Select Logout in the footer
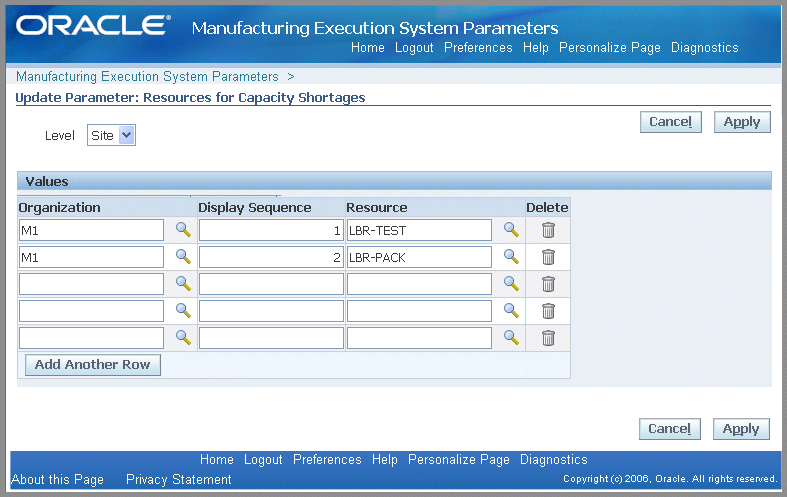The width and height of the screenshot is (787, 497). pyautogui.click(x=263, y=459)
